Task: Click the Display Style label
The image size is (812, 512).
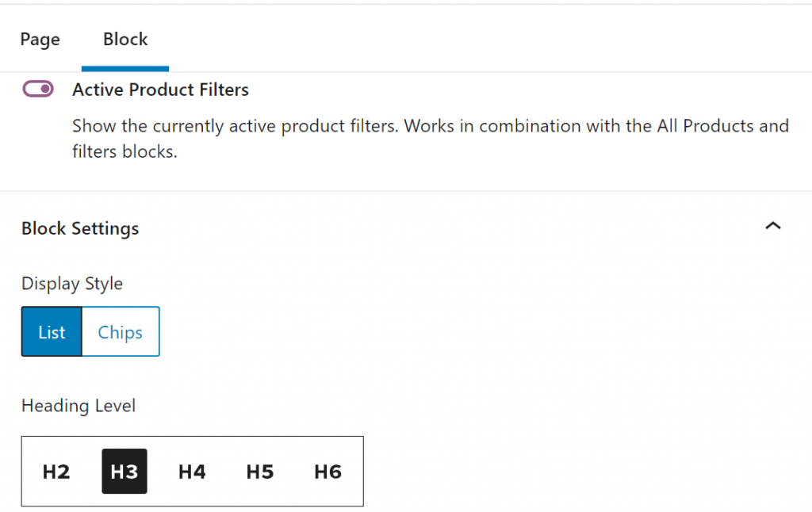Action: [x=71, y=283]
